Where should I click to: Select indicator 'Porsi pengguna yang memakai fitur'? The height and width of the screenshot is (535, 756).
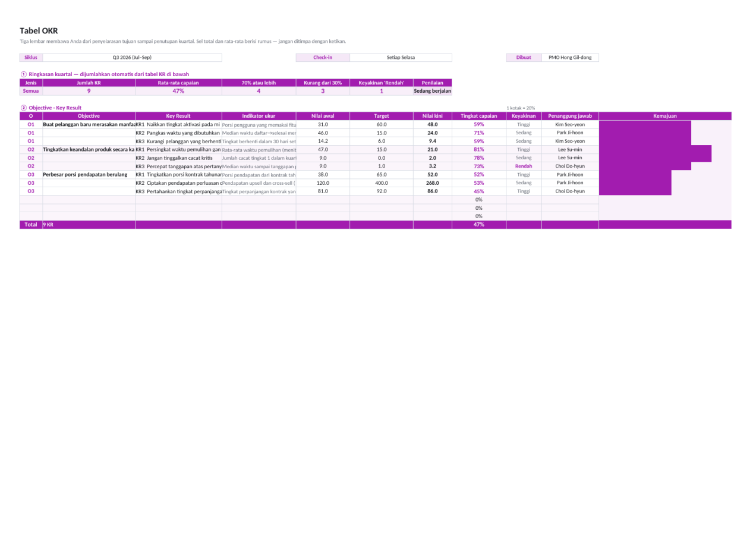pyautogui.click(x=259, y=124)
